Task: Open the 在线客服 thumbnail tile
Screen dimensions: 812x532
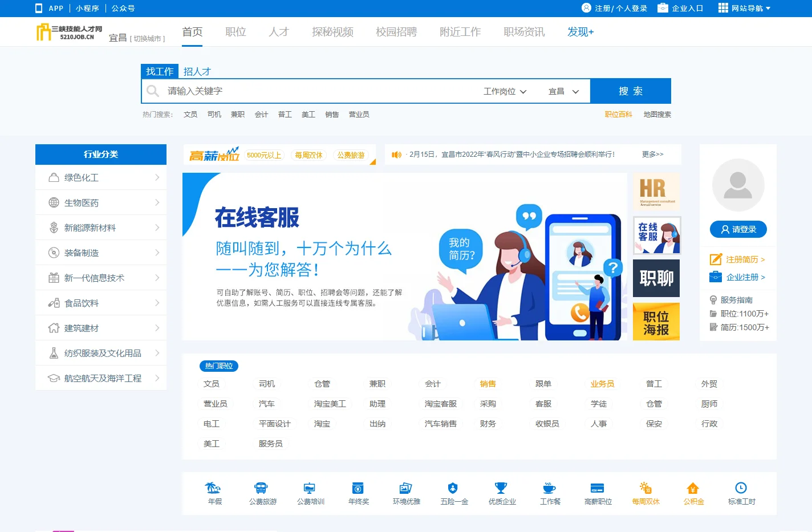Action: 656,235
